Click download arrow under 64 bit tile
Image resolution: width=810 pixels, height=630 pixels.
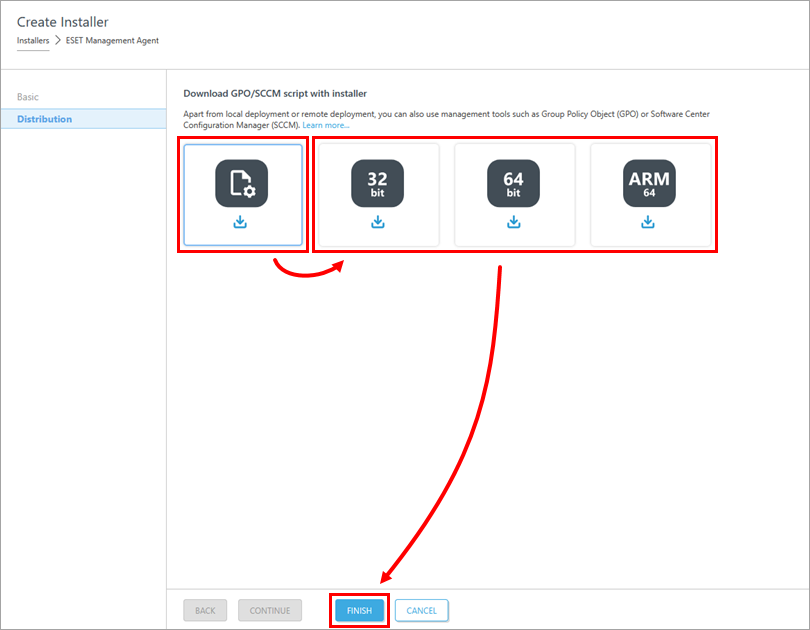pos(513,222)
